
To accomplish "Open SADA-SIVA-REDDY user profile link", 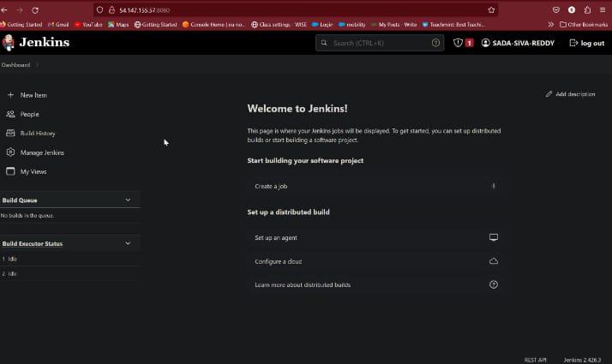I will tap(524, 43).
